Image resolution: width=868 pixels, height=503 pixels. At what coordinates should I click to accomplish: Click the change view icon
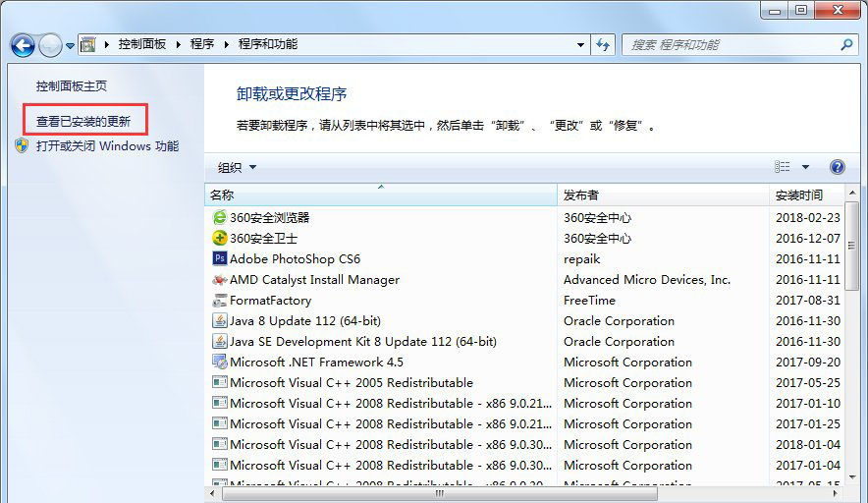pyautogui.click(x=783, y=167)
